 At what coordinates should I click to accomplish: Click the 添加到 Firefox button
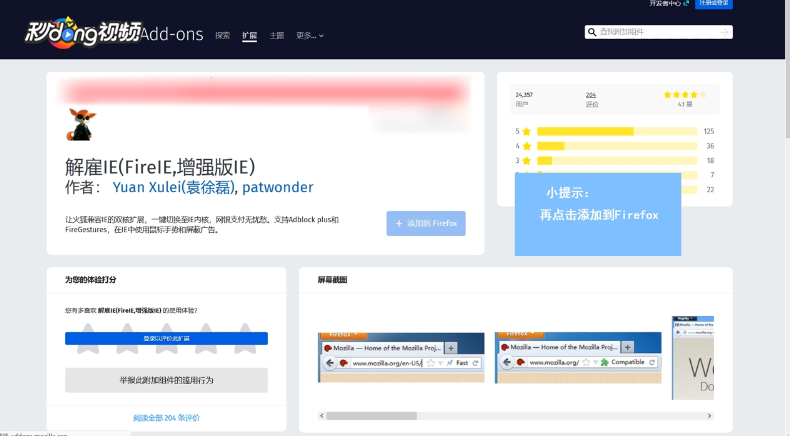(x=426, y=223)
